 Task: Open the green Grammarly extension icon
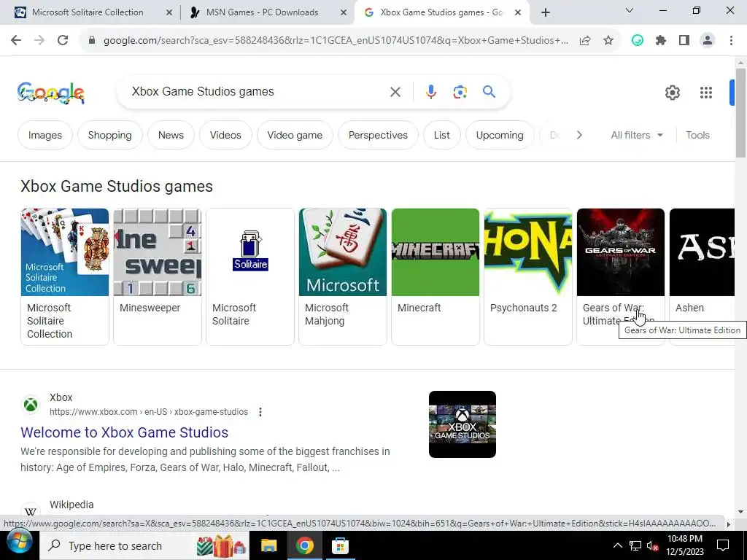[638, 41]
